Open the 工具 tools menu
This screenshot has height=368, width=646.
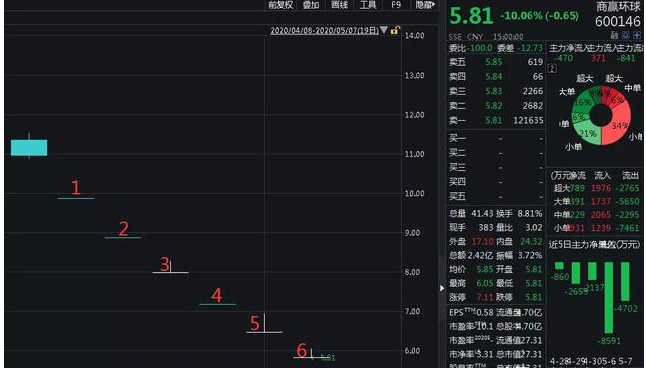click(368, 5)
